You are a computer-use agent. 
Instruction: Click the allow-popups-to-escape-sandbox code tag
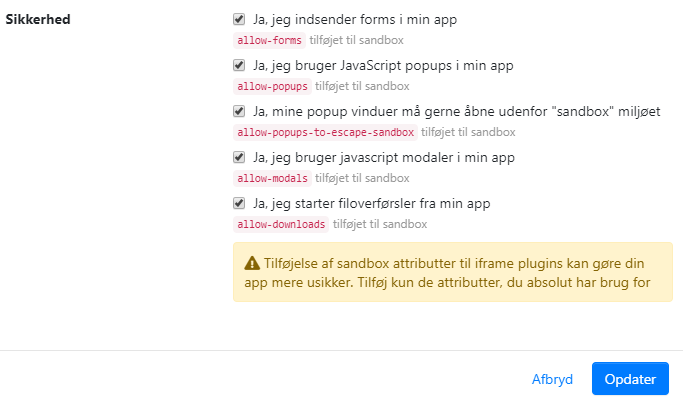[326, 133]
